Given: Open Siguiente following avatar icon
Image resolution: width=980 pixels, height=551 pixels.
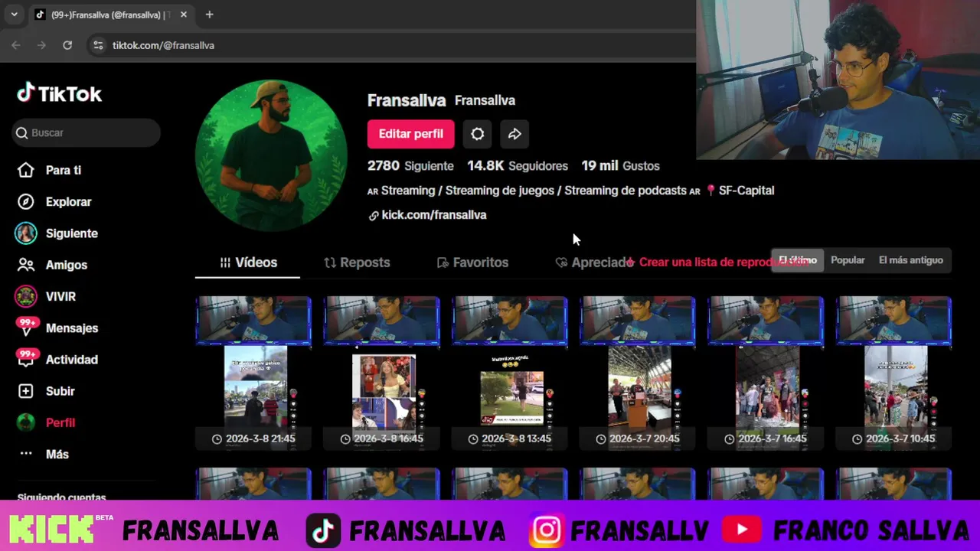Looking at the screenshot, I should pyautogui.click(x=26, y=233).
